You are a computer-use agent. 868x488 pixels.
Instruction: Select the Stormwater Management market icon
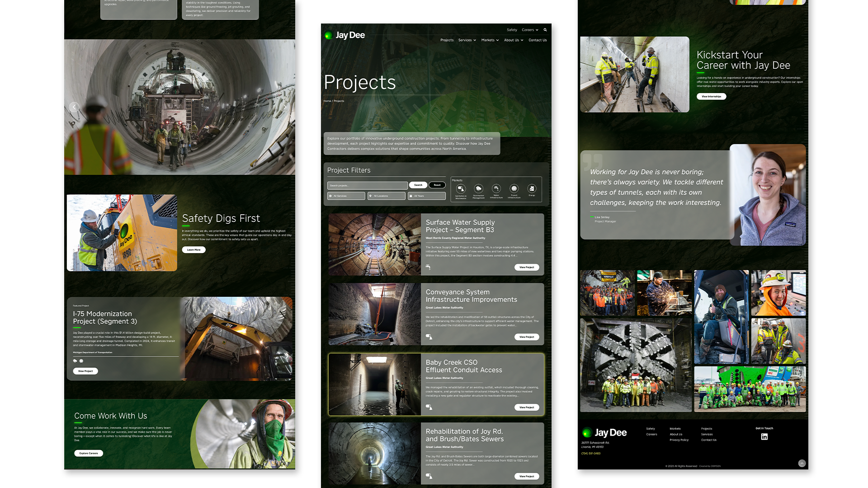click(x=478, y=188)
